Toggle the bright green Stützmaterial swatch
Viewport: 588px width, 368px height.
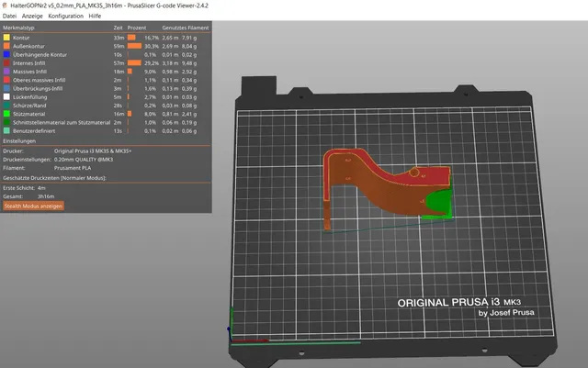tap(6, 114)
